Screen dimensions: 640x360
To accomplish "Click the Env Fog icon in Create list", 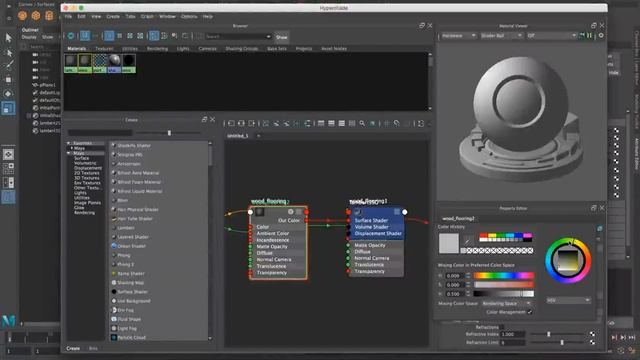I will click(x=114, y=310).
